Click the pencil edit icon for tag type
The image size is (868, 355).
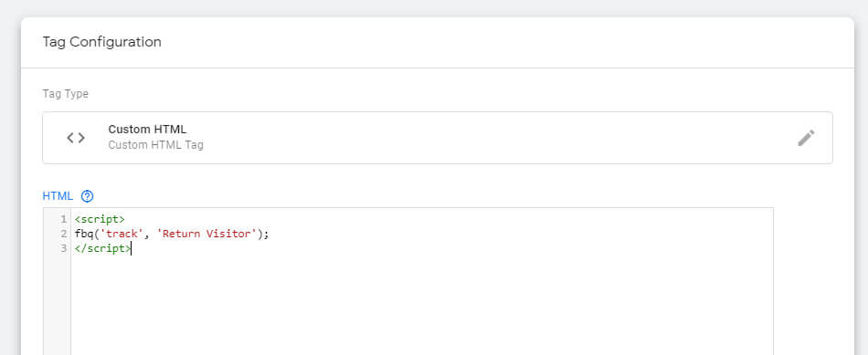806,138
